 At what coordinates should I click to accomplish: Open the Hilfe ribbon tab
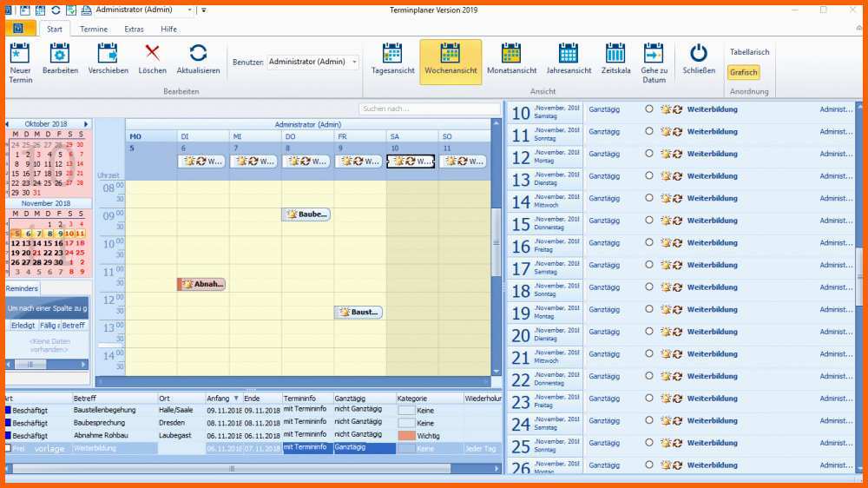point(169,29)
